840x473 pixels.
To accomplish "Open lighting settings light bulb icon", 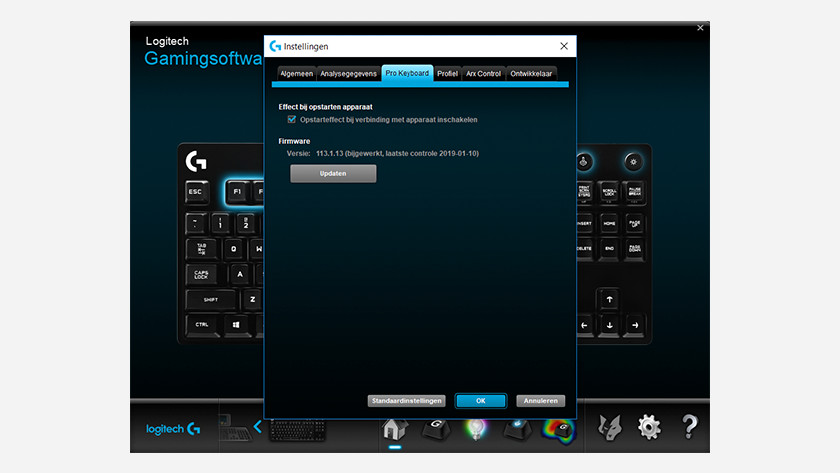I will click(475, 429).
